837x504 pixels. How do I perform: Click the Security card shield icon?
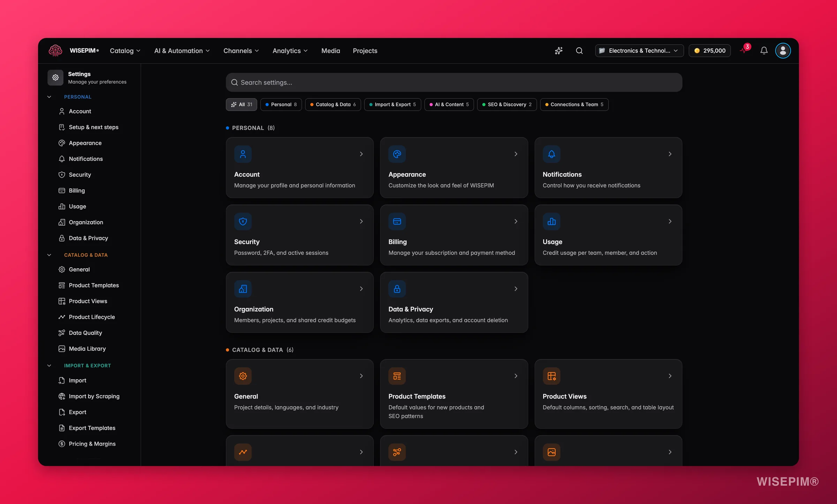243,221
